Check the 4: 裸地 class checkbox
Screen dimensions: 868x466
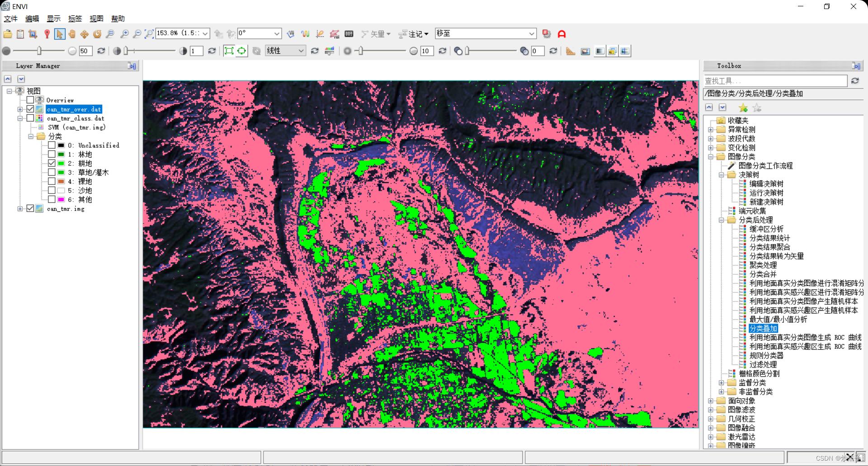click(x=52, y=181)
